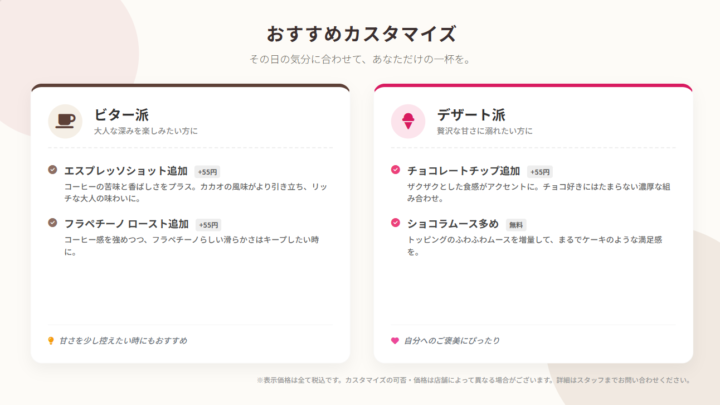Click the heading おすすめカスタマイズ
720x405 pixels.
(x=361, y=34)
